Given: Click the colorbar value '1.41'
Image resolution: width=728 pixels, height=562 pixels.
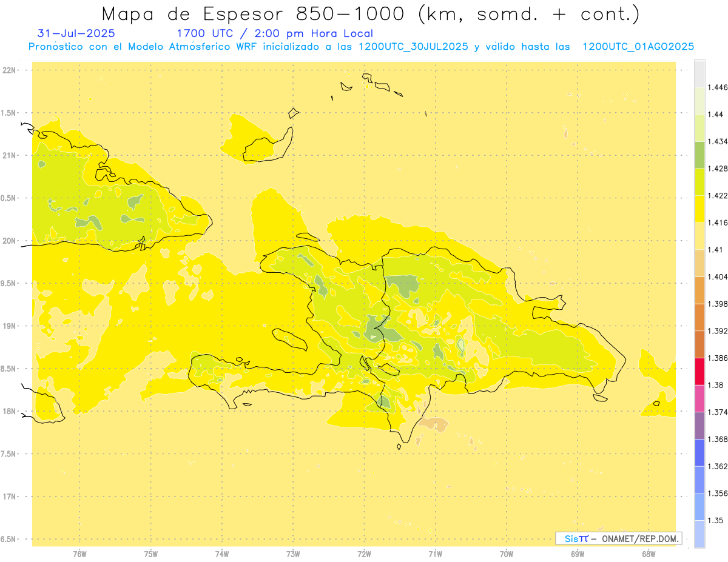Looking at the screenshot, I should pyautogui.click(x=716, y=250).
